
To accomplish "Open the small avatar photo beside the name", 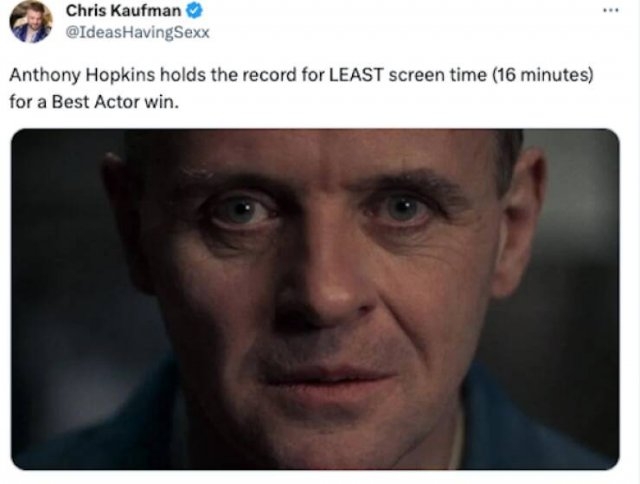I will click(31, 20).
